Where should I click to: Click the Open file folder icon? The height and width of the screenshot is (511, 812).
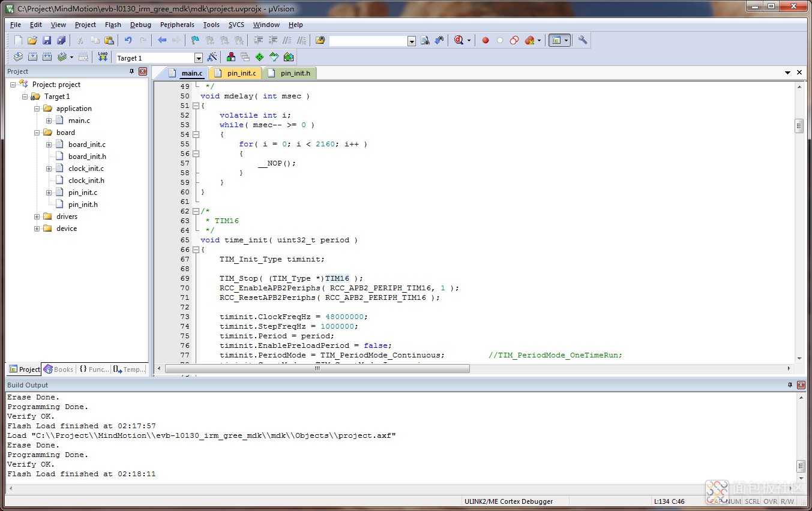(x=32, y=40)
